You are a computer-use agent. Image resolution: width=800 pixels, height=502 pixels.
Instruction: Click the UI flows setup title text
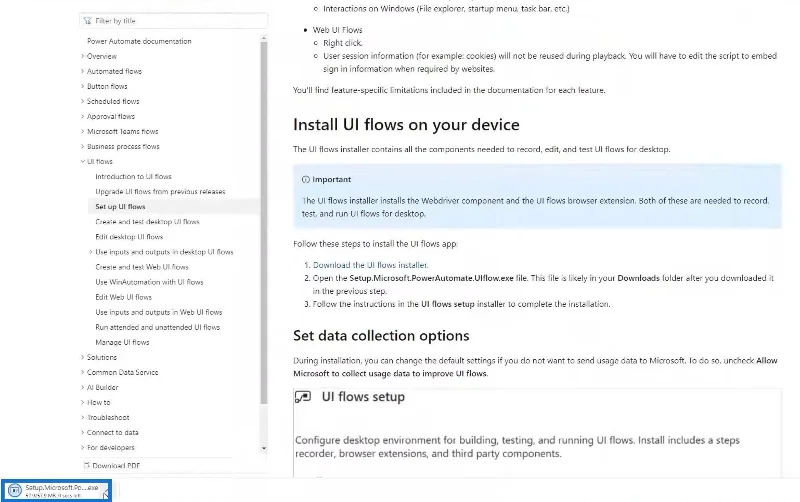click(x=363, y=397)
